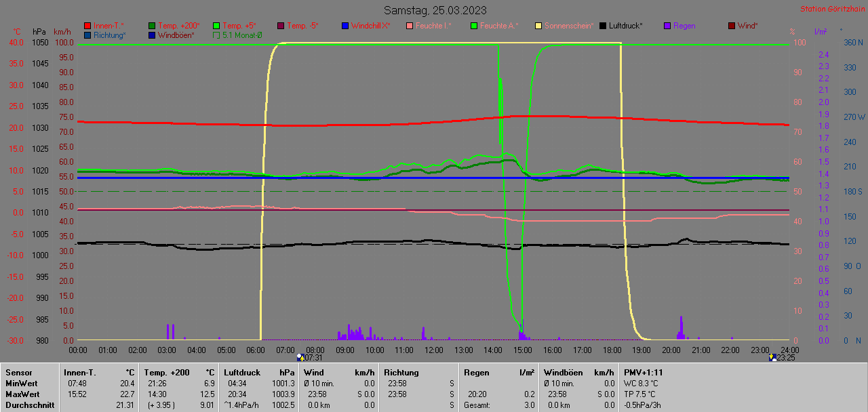Click the Temp. +200 table column header
The height and width of the screenshot is (412, 868).
pyautogui.click(x=167, y=372)
